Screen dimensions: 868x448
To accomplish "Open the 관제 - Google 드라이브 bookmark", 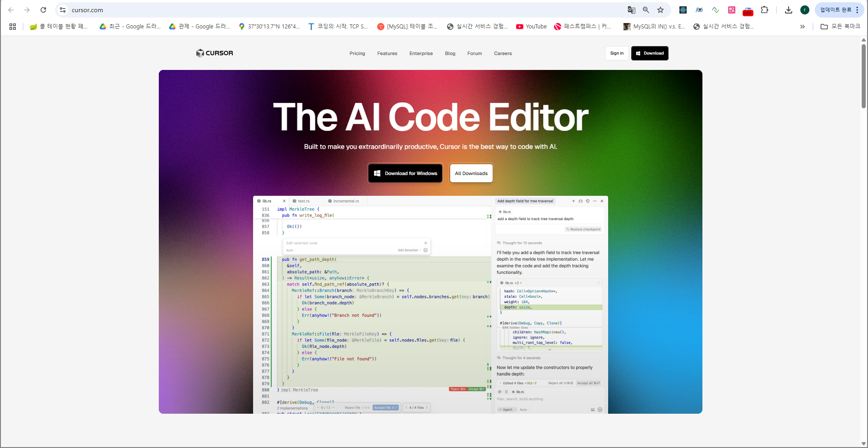I will [x=199, y=27].
